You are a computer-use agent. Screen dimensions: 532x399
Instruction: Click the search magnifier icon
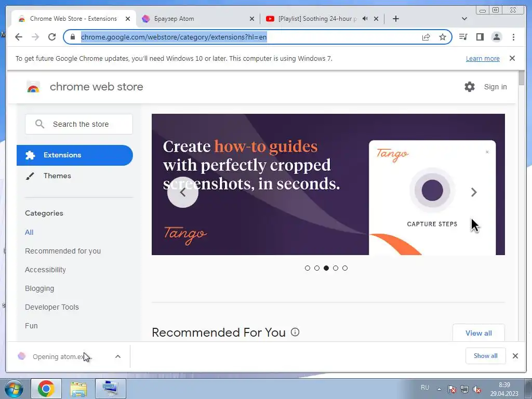tap(39, 124)
